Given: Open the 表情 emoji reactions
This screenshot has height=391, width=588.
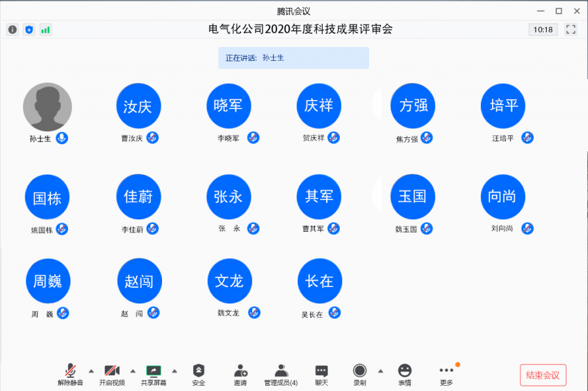Looking at the screenshot, I should coord(404,375).
